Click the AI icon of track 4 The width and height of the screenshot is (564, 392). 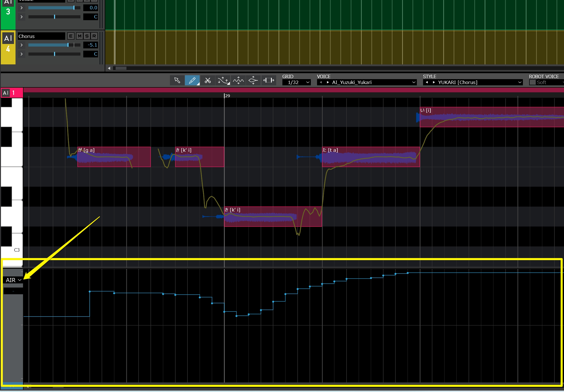coord(8,38)
